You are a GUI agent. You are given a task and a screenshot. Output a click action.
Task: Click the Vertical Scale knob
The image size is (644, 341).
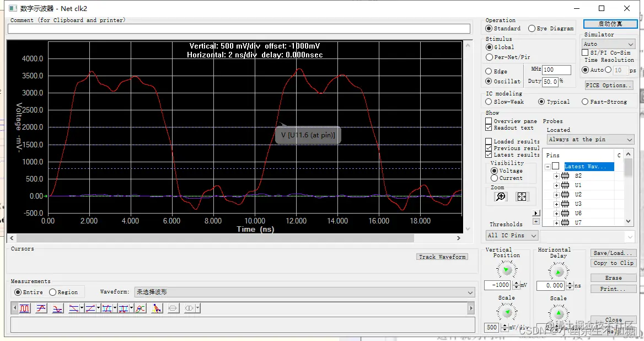pyautogui.click(x=507, y=312)
